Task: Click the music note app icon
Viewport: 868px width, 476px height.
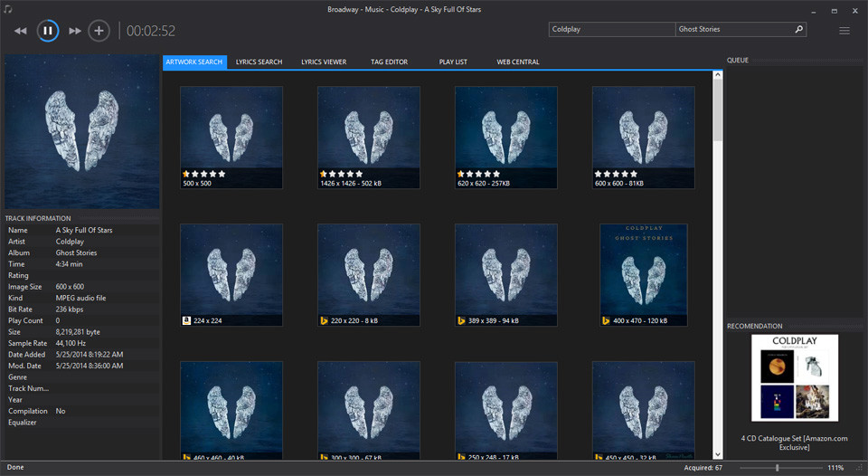Action: [7, 9]
